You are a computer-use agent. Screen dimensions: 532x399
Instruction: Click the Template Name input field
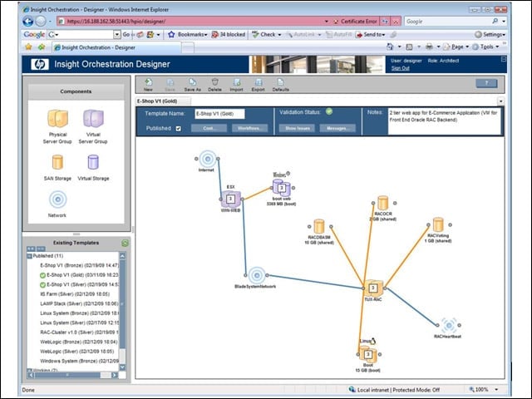pos(219,114)
